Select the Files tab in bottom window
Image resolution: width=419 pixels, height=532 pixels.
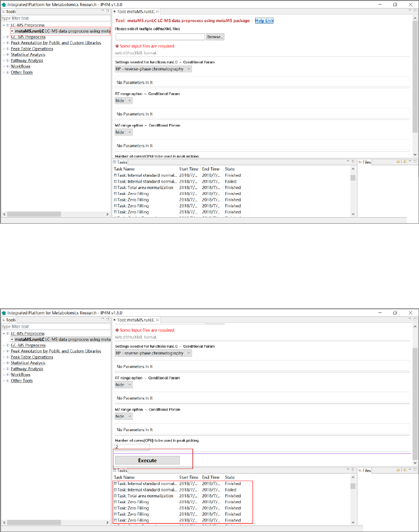(365, 471)
